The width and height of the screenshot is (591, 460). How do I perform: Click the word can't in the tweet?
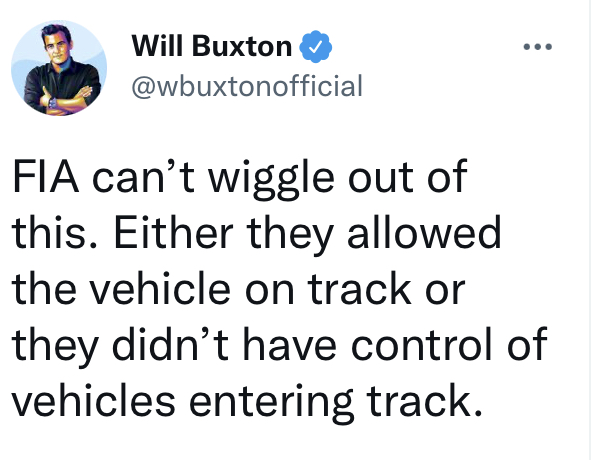click(143, 176)
